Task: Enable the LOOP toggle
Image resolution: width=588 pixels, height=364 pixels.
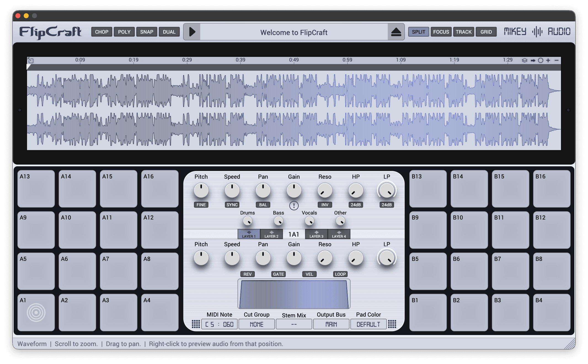Action: [340, 274]
